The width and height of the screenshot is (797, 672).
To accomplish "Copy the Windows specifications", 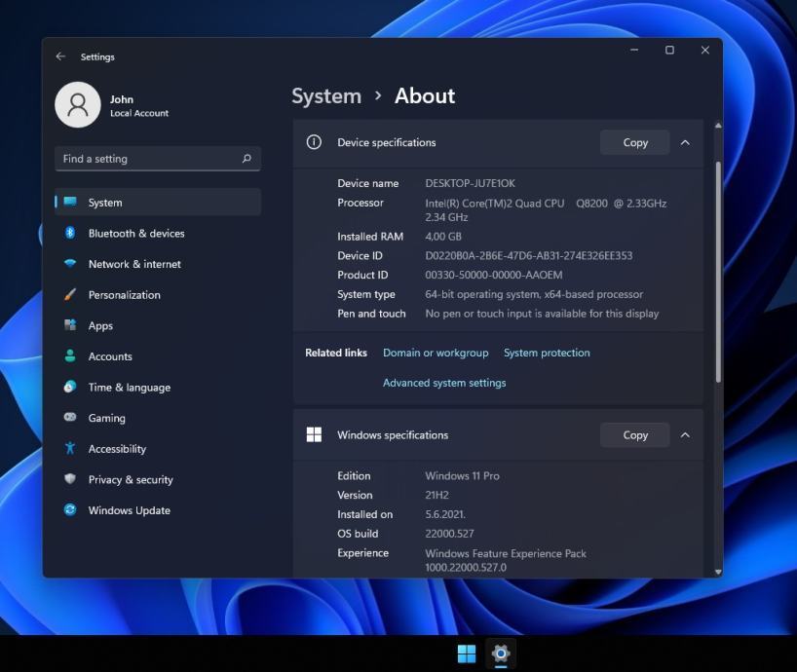I will [x=634, y=435].
